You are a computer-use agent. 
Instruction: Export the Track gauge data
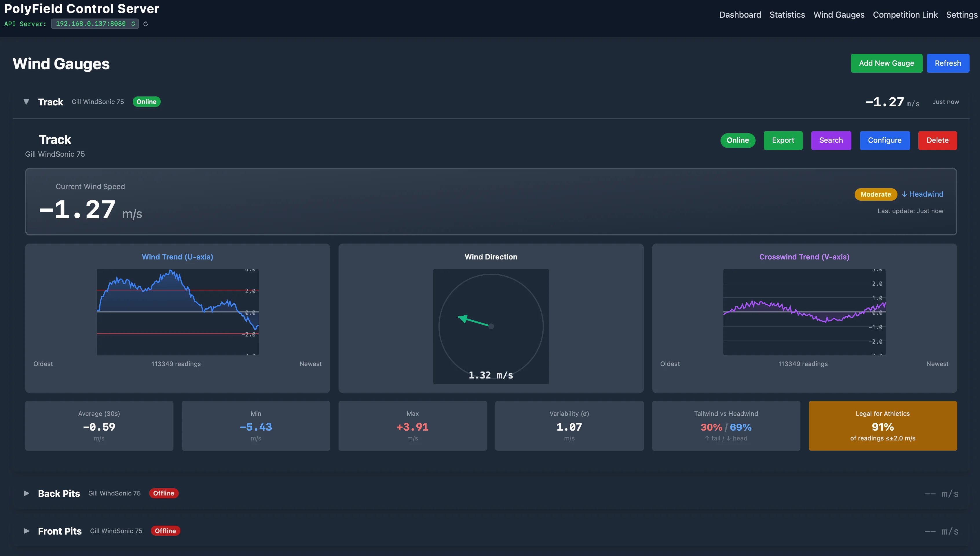tap(782, 140)
